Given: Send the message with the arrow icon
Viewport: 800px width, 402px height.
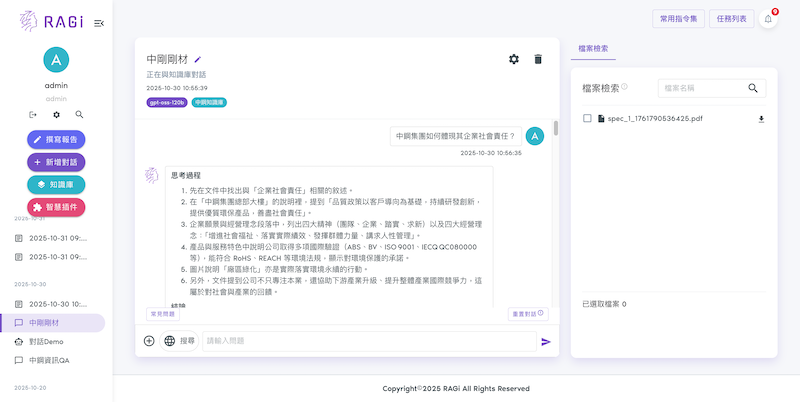Looking at the screenshot, I should click(546, 342).
